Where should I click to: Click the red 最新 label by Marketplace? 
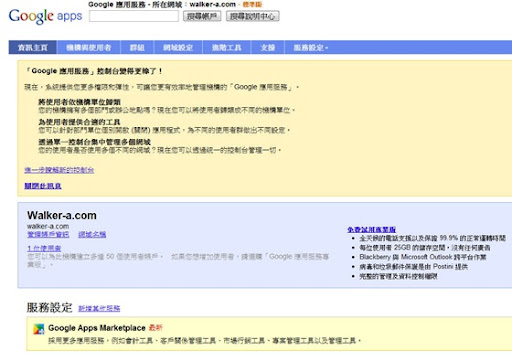pyautogui.click(x=155, y=328)
